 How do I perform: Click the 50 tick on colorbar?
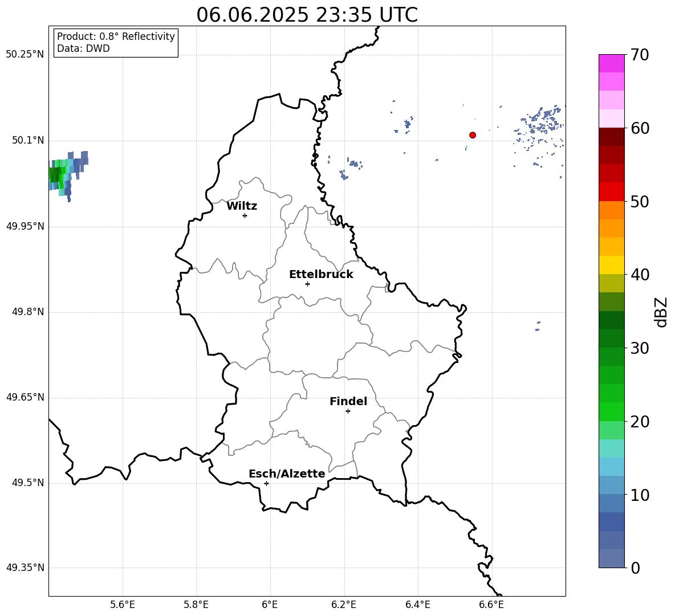pos(639,201)
